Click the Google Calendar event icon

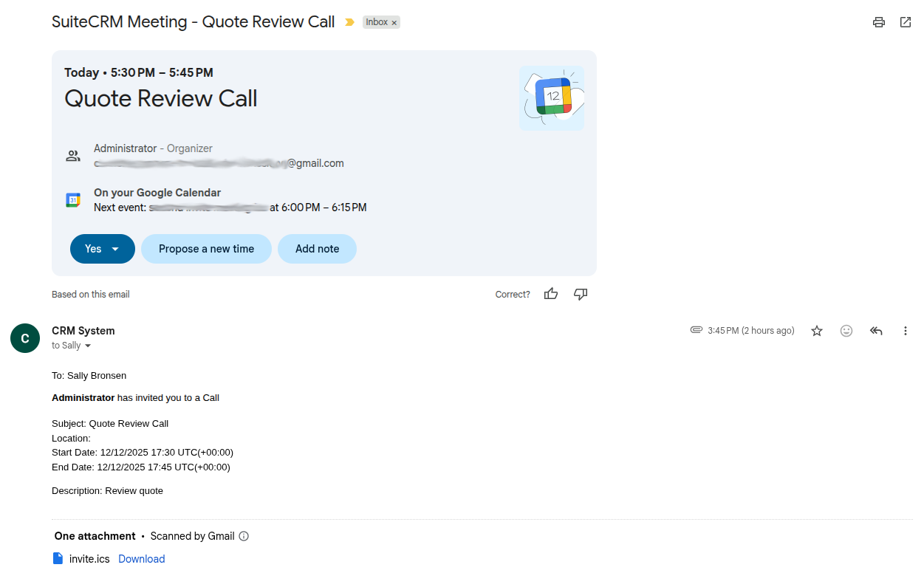[x=72, y=199]
